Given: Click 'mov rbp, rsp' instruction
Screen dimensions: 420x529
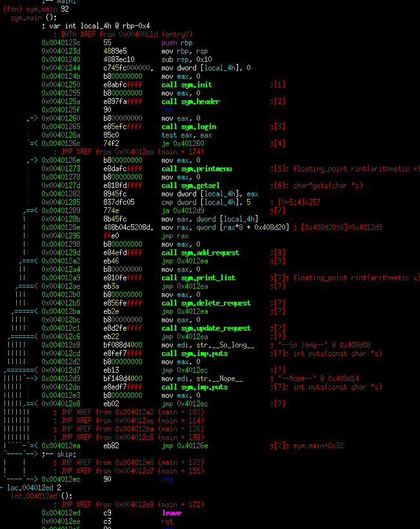Looking at the screenshot, I should pyautogui.click(x=185, y=51).
